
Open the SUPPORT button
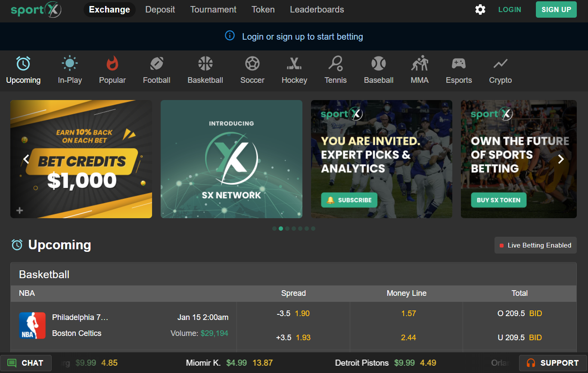pyautogui.click(x=553, y=363)
